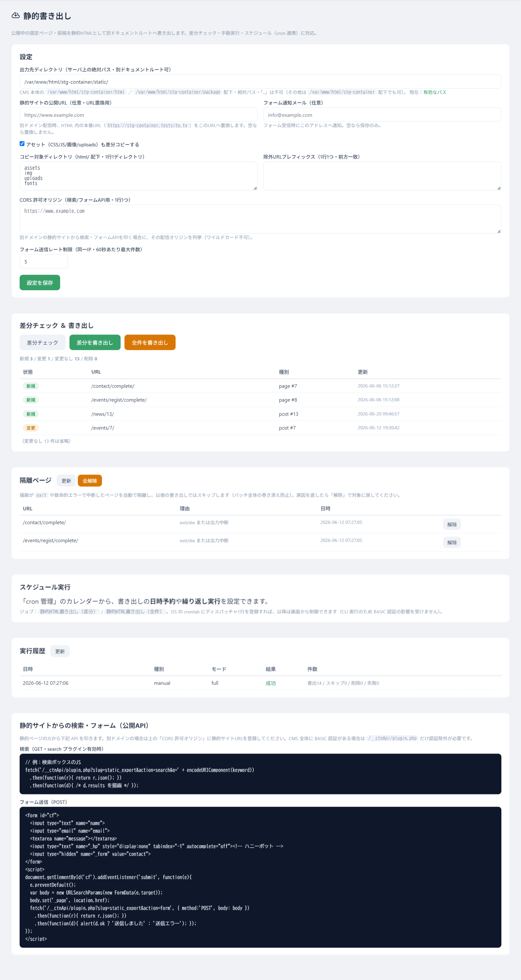Image resolution: width=521 pixels, height=980 pixels.
Task: Click the full mode cell in history
Action: click(215, 683)
